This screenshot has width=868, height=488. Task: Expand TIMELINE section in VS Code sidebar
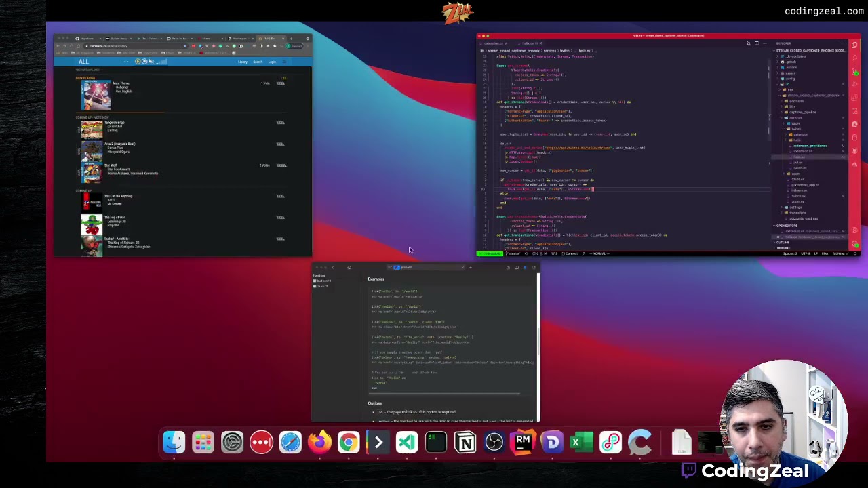783,248
